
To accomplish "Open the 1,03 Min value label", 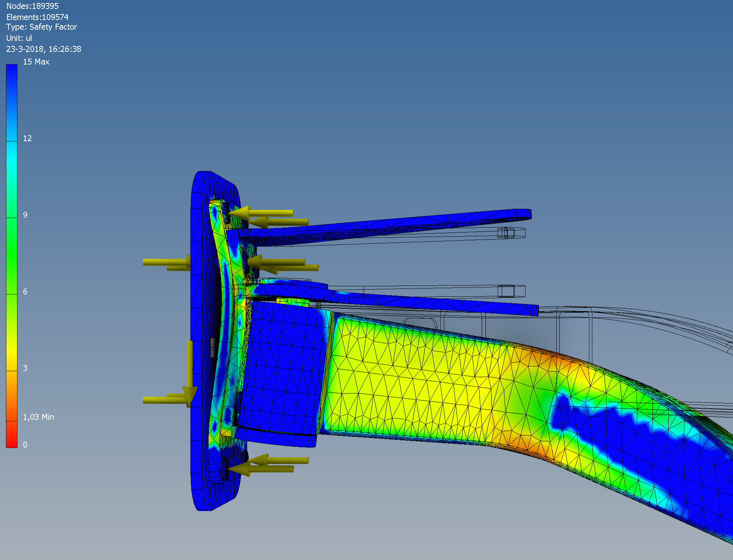I will point(38,417).
